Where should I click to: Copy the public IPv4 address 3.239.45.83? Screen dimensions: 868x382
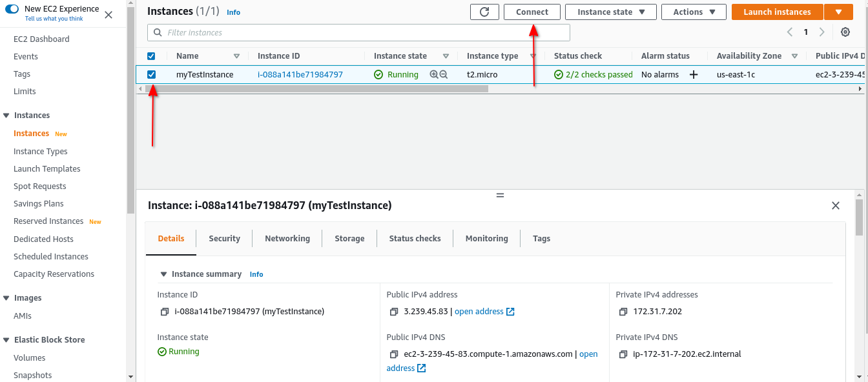pyautogui.click(x=394, y=312)
